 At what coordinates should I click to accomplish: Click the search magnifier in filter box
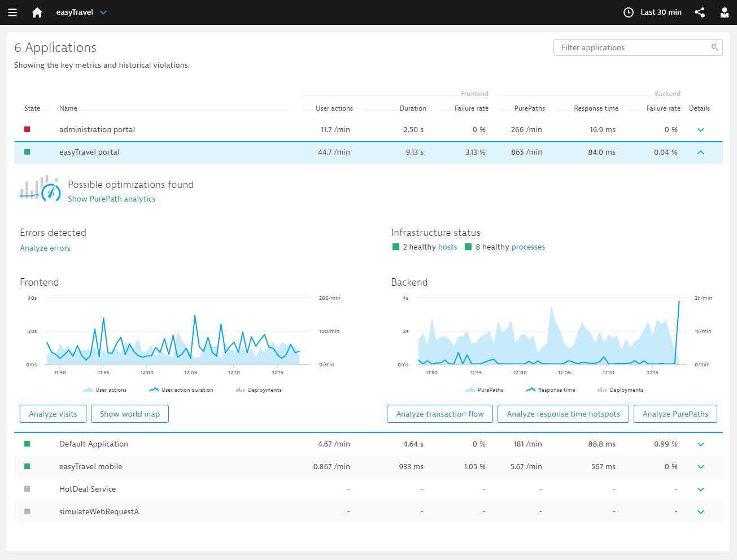coord(714,47)
